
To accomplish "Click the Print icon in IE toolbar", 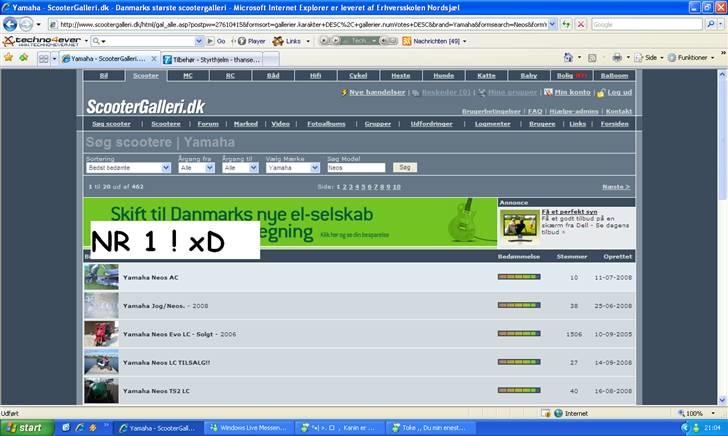I will pos(617,58).
